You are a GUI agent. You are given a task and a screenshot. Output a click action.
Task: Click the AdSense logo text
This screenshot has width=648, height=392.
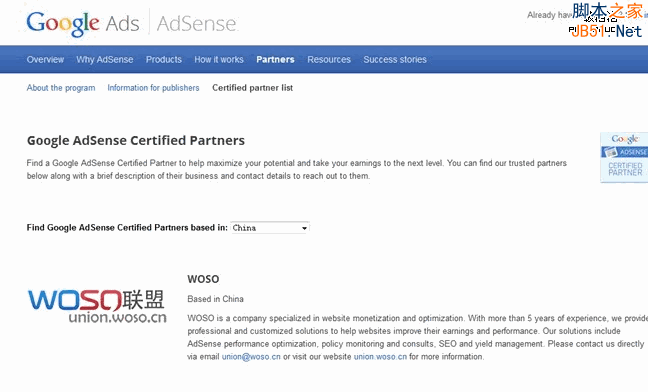(x=197, y=24)
